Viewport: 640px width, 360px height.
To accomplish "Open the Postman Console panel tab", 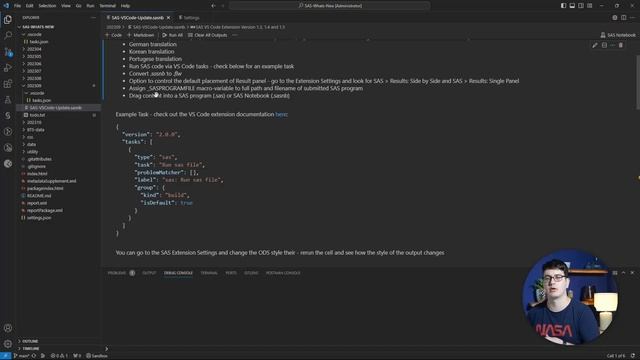I will coord(283,273).
